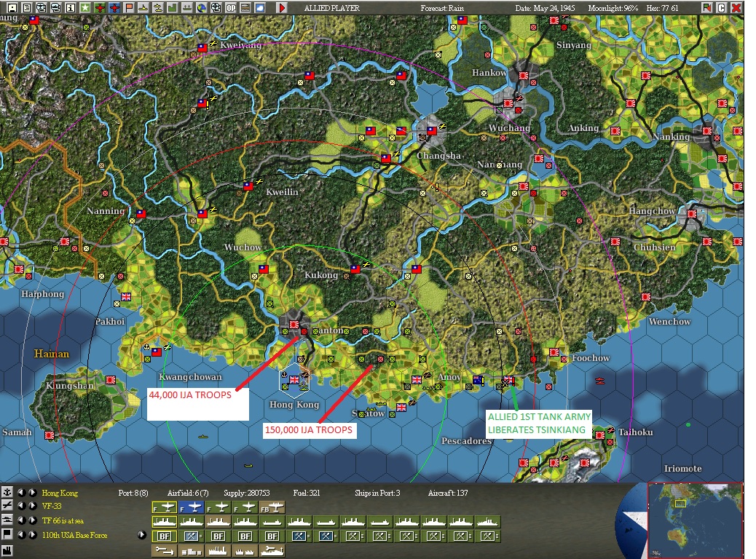
Task: Click the green-red flag icon at top right
Action: [706, 8]
